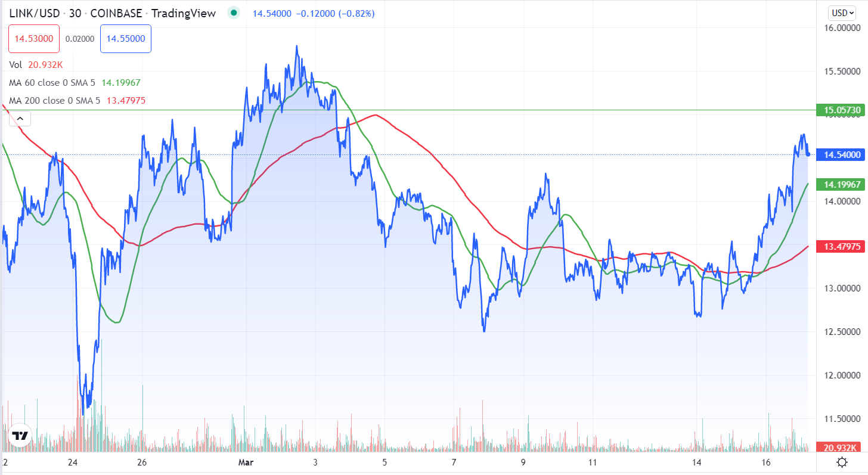Click the 24 date label on time axis
The width and height of the screenshot is (868, 475).
73,462
